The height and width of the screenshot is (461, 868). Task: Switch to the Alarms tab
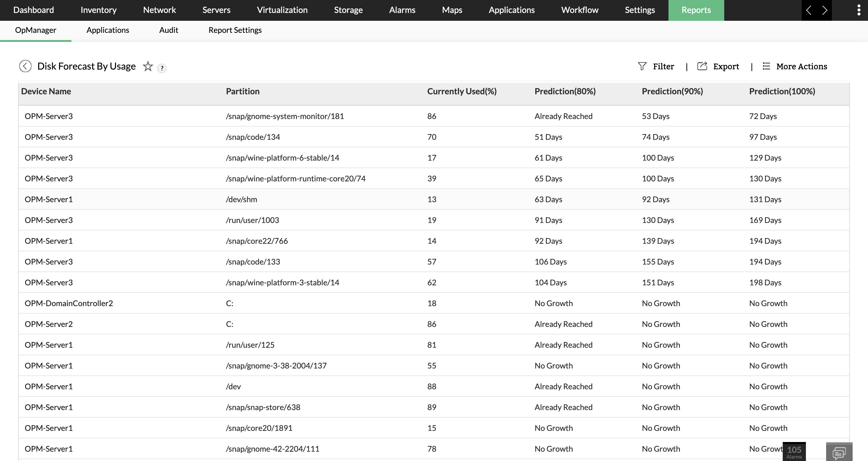coord(402,10)
